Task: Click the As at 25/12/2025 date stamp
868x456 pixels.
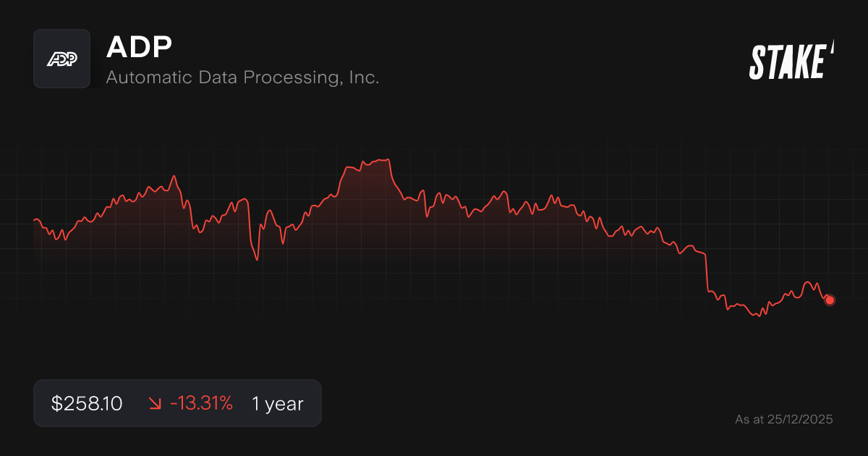Action: [783, 419]
